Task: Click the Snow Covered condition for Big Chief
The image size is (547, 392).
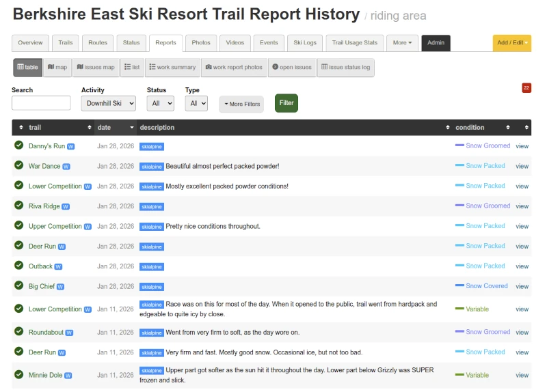Action: coord(487,285)
